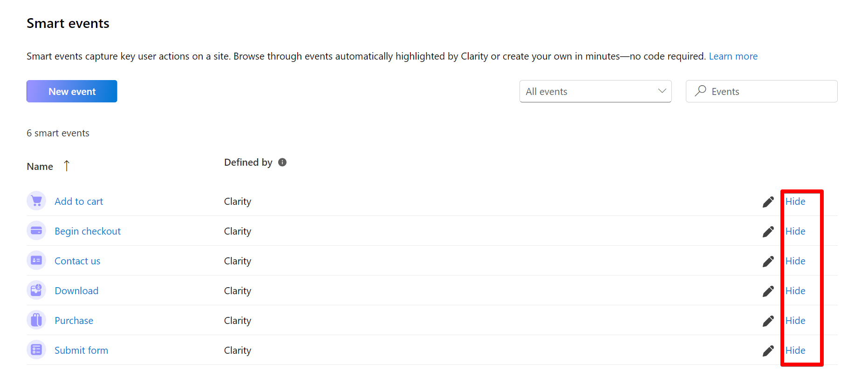Edit the Download event with the pencil icon
This screenshot has height=391, width=868.
click(x=768, y=291)
